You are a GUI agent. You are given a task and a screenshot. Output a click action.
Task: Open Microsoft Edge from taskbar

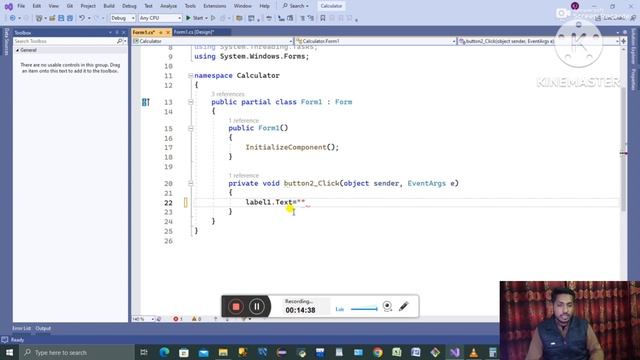(x=164, y=352)
